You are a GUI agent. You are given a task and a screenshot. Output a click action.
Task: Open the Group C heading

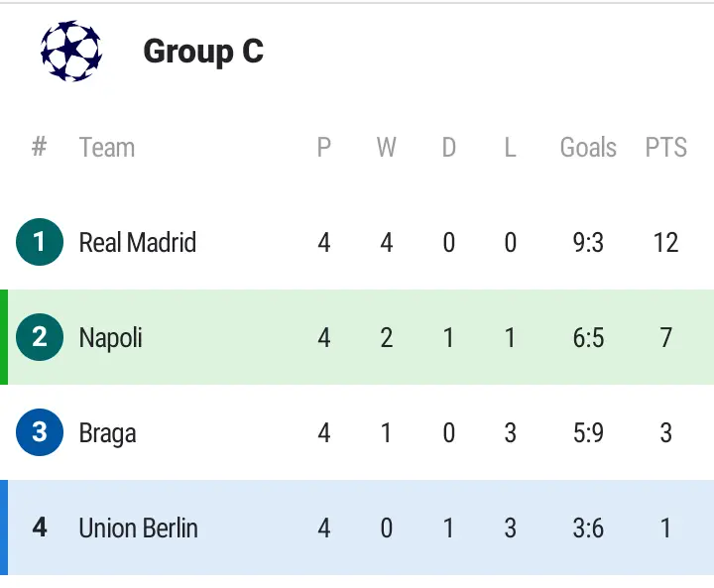(x=203, y=52)
